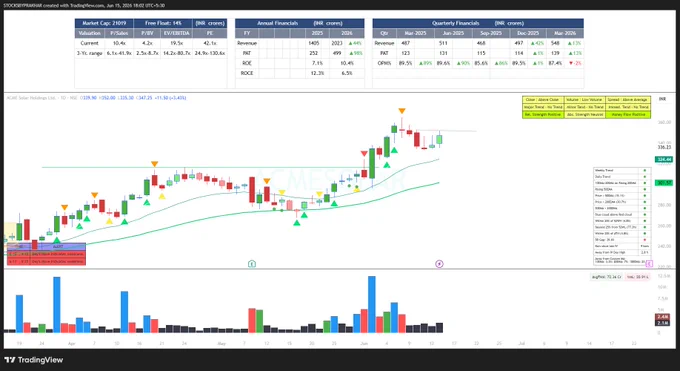
Task: Click annual revenue value 1405
Action: (314, 43)
